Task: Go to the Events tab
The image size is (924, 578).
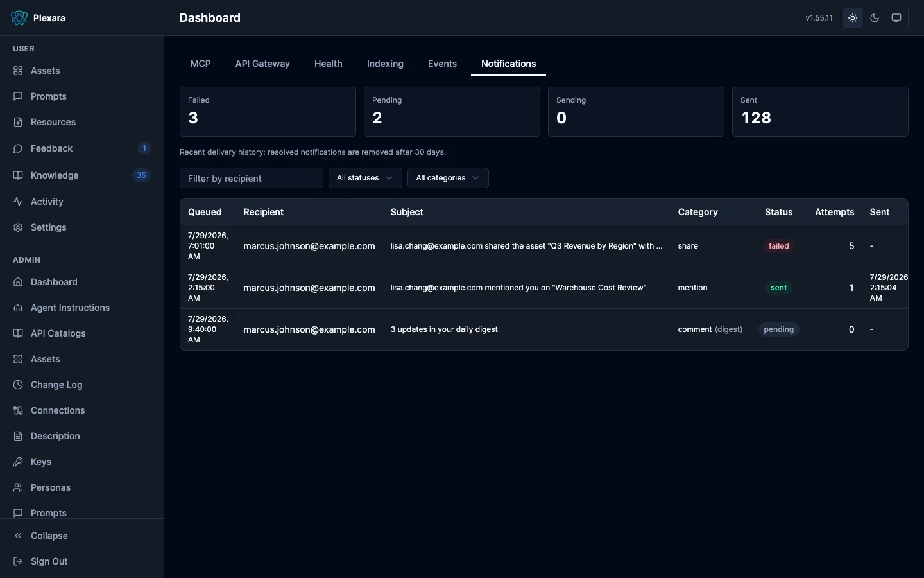Action: click(x=442, y=64)
